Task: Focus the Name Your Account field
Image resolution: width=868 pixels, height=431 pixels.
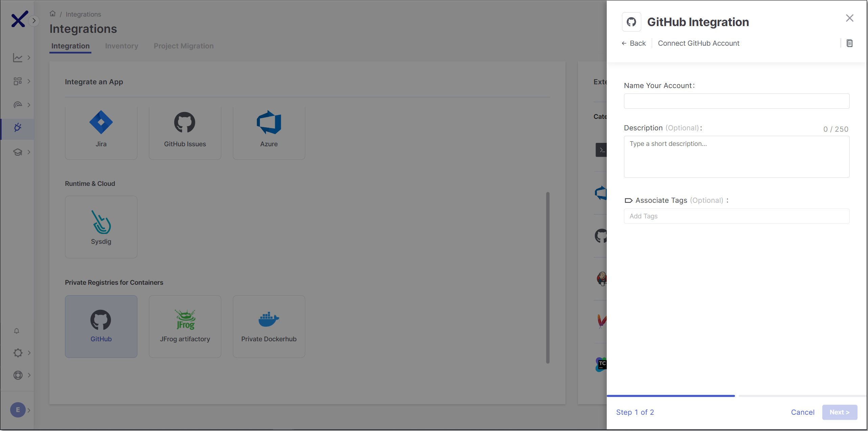Action: tap(736, 101)
